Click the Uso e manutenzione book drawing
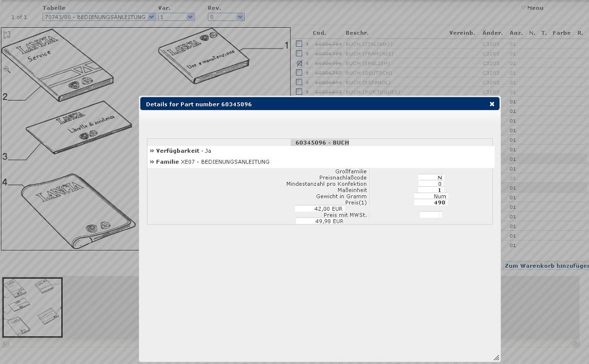Image resolution: width=589 pixels, height=364 pixels. 203,56
